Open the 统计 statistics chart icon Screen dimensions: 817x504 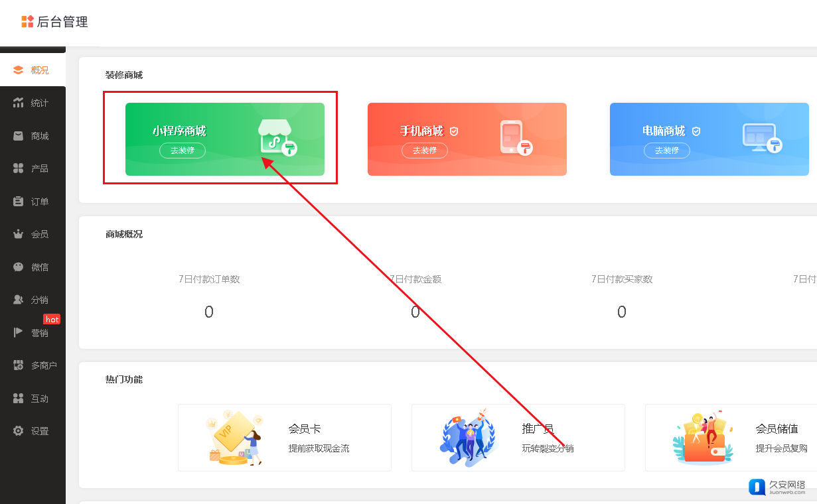tap(19, 103)
